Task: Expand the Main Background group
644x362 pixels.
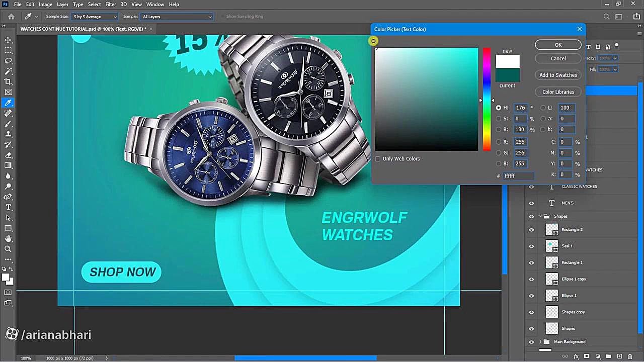Action: point(540,342)
